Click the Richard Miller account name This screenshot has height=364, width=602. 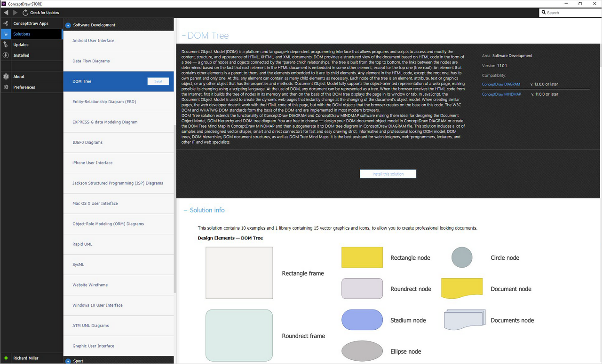click(x=26, y=358)
